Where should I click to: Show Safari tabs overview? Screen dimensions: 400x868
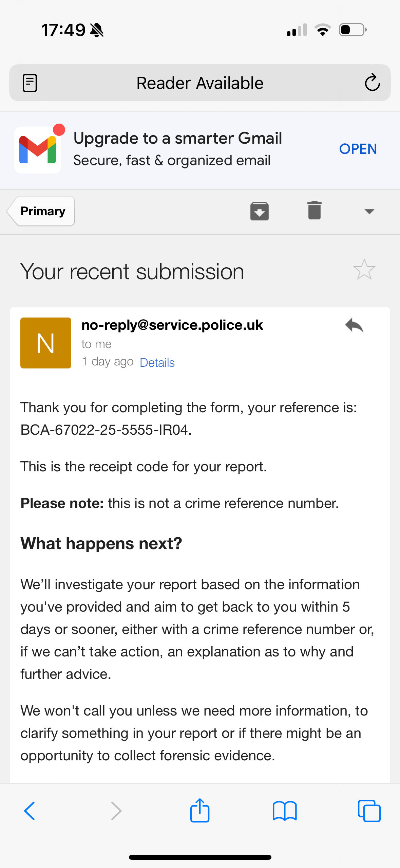click(x=369, y=811)
